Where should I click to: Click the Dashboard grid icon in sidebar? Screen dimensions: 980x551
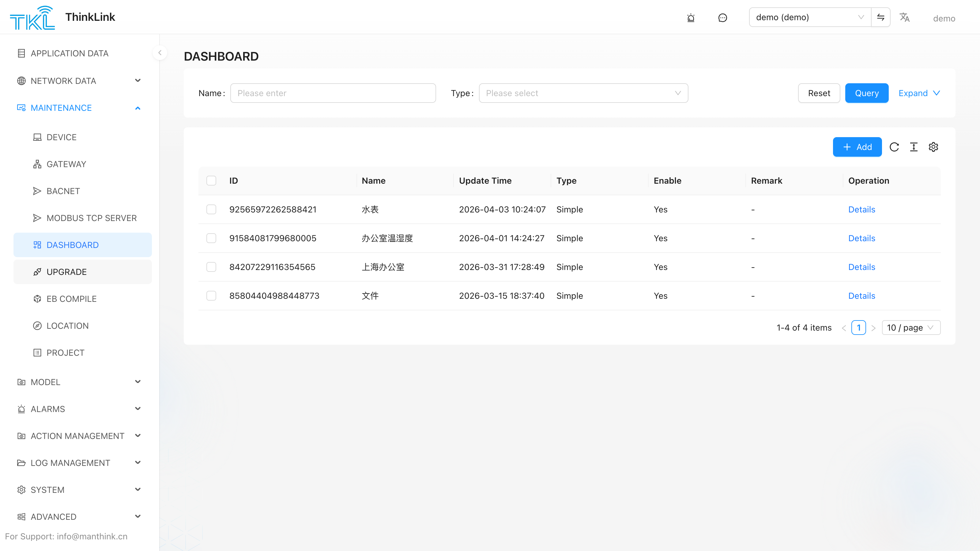click(37, 245)
